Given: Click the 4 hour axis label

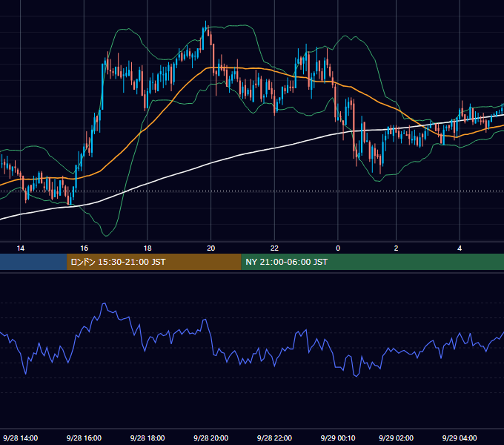Looking at the screenshot, I should pyautogui.click(x=460, y=248).
